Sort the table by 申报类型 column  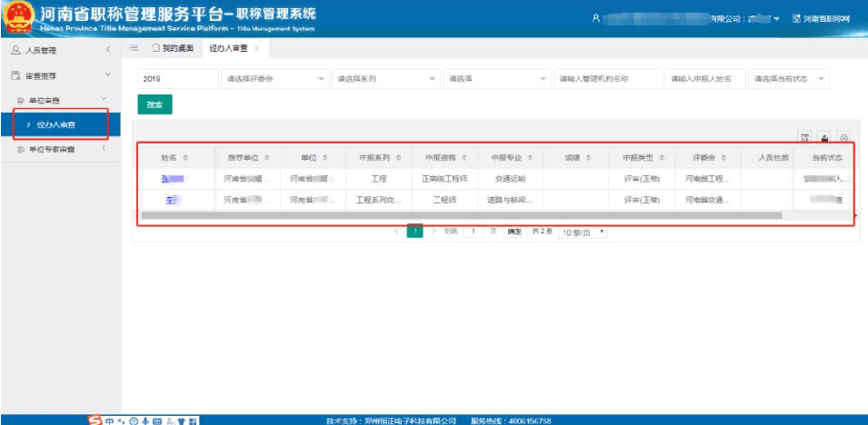(662, 158)
